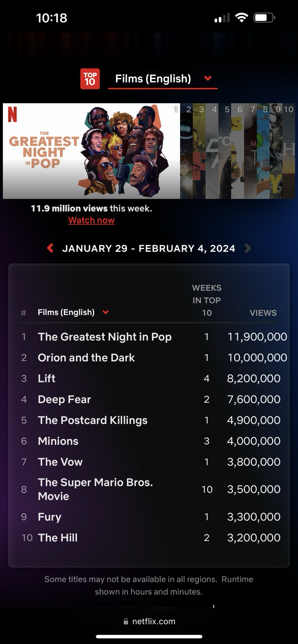Viewport: 298px width, 644px height.
Task: Tap the home indicator bar at bottom
Action: tap(149, 636)
